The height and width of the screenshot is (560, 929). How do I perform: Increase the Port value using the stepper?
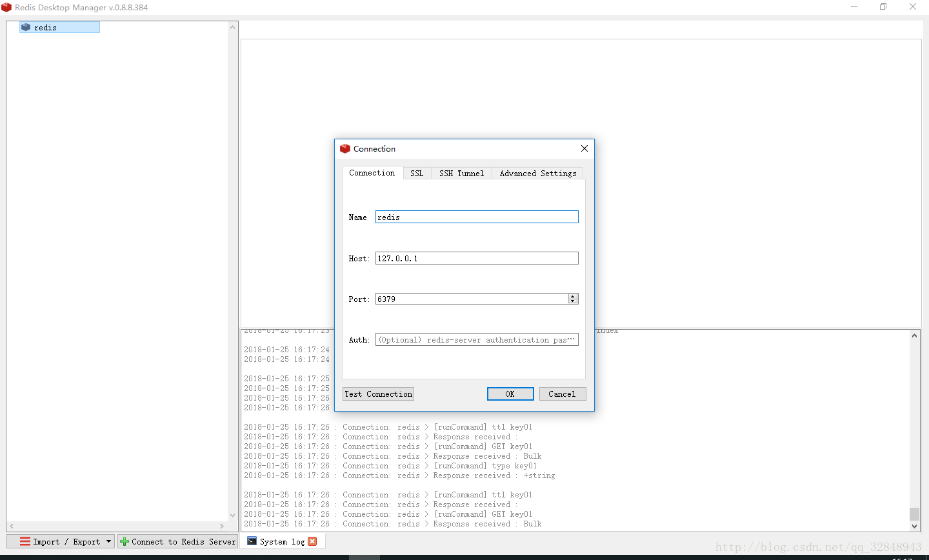click(573, 296)
